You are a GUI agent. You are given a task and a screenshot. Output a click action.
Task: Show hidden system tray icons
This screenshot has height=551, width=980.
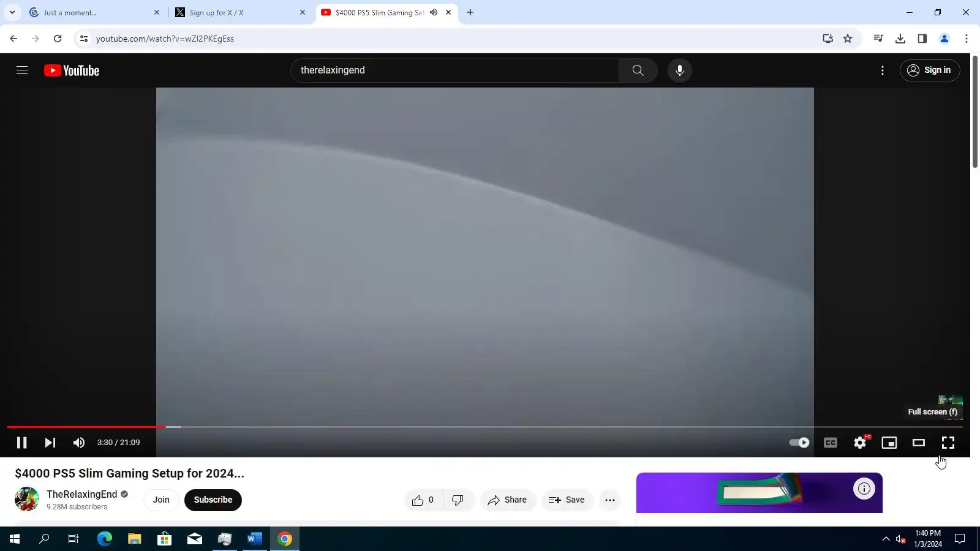(886, 539)
